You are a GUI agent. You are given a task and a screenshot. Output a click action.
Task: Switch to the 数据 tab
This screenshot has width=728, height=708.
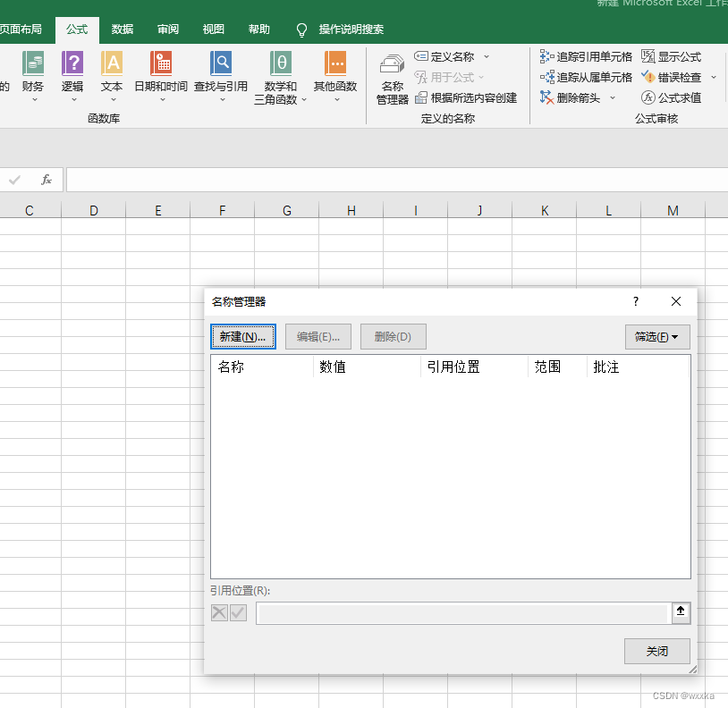[x=123, y=29]
